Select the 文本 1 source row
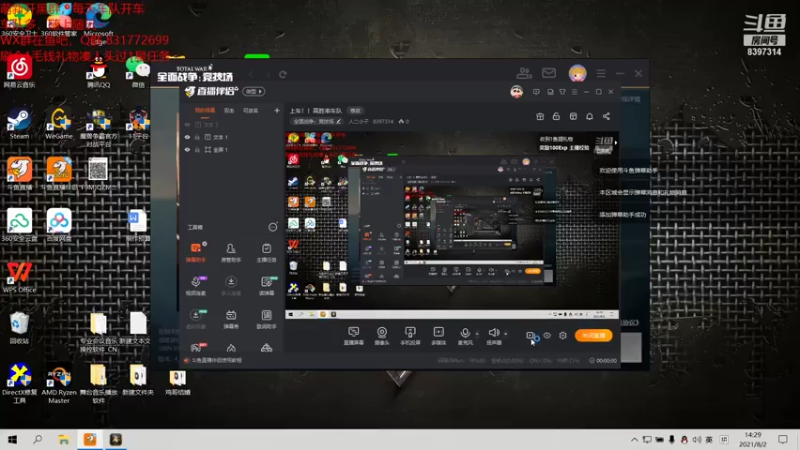The image size is (800, 450). [231, 137]
